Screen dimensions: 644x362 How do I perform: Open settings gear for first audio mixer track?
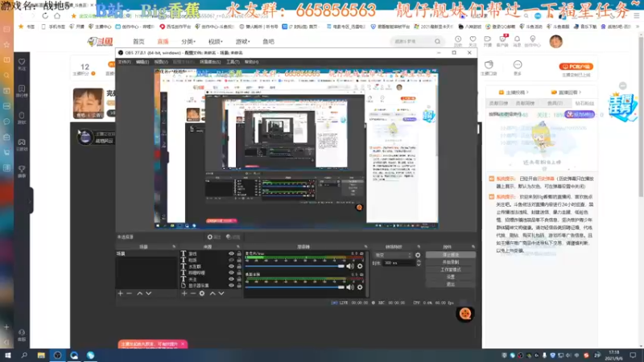point(360,266)
